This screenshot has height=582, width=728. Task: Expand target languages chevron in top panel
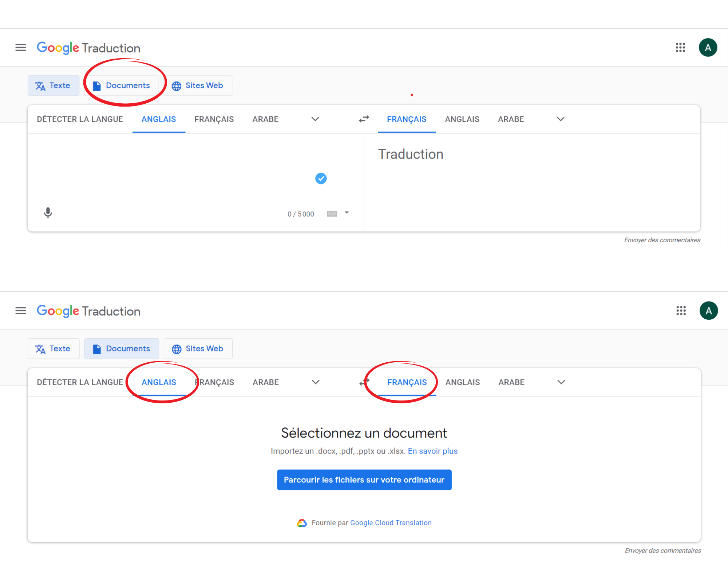[561, 119]
